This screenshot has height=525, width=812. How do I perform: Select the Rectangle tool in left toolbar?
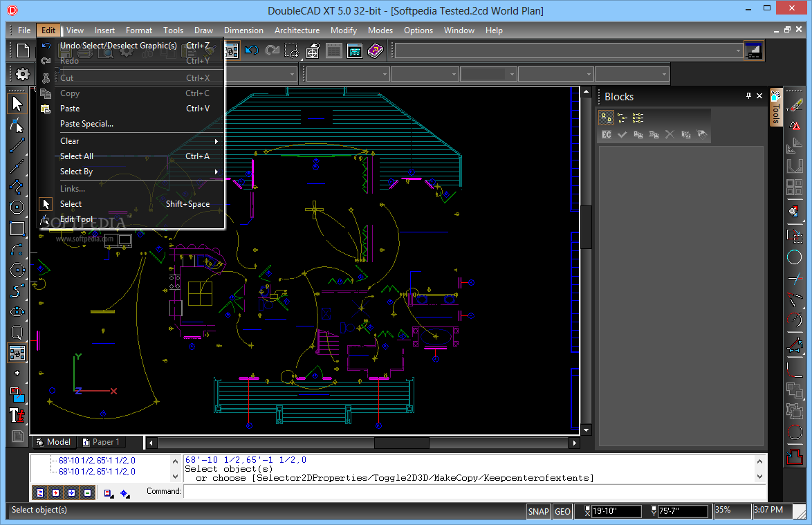[17, 228]
